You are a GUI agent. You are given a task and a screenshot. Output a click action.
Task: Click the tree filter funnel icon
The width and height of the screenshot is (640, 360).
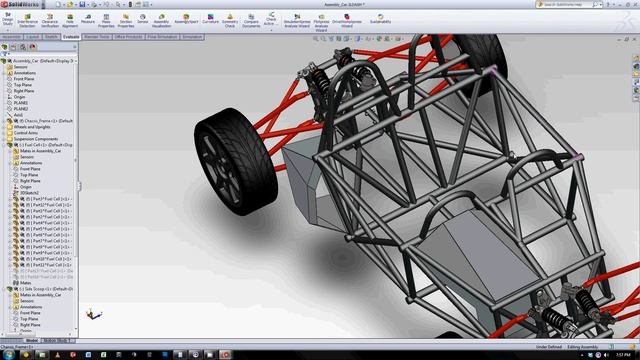[4, 54]
